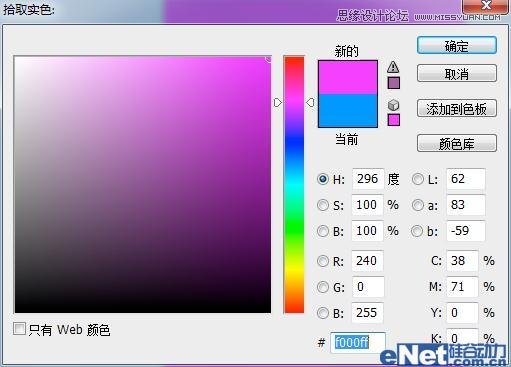Click the G field showing 0
This screenshot has height=367, width=511.
coord(368,287)
